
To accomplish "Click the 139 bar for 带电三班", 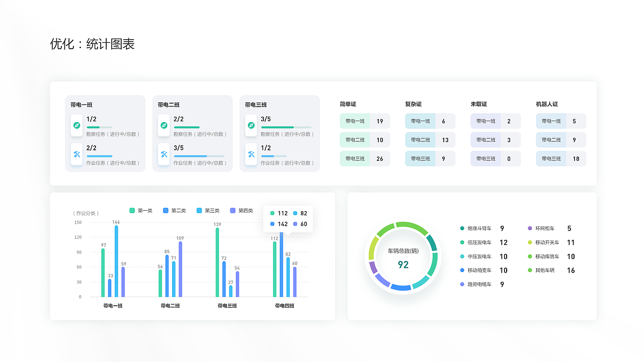I will pos(217,262).
